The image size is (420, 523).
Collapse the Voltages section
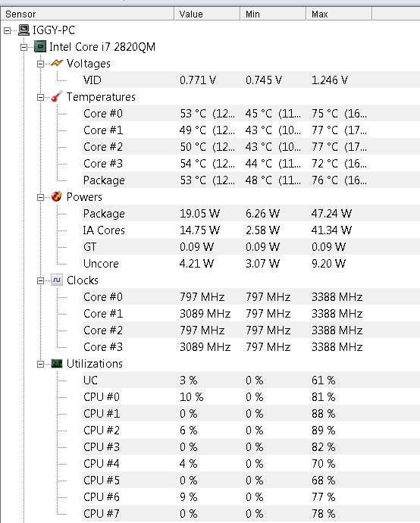click(x=40, y=64)
